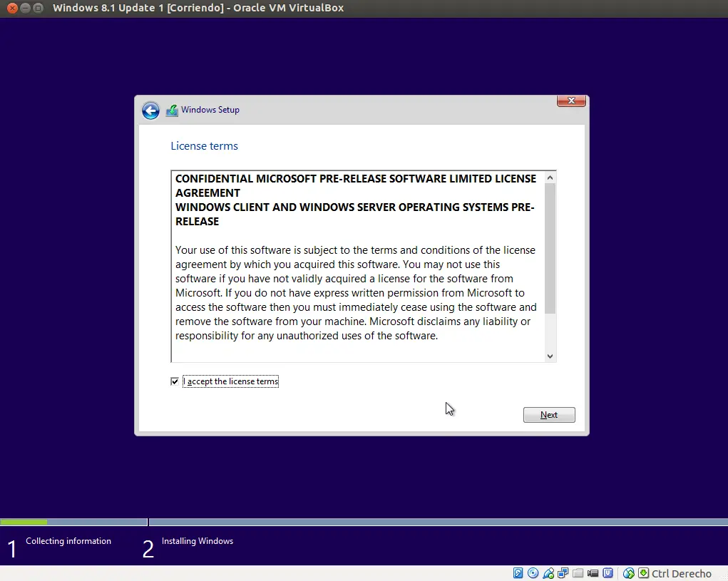Click the Windows Setup title text
Image resolution: width=728 pixels, height=581 pixels.
pos(210,110)
